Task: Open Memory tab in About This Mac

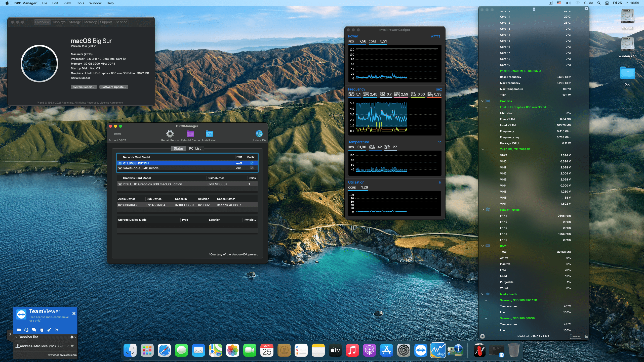Action: [x=90, y=22]
